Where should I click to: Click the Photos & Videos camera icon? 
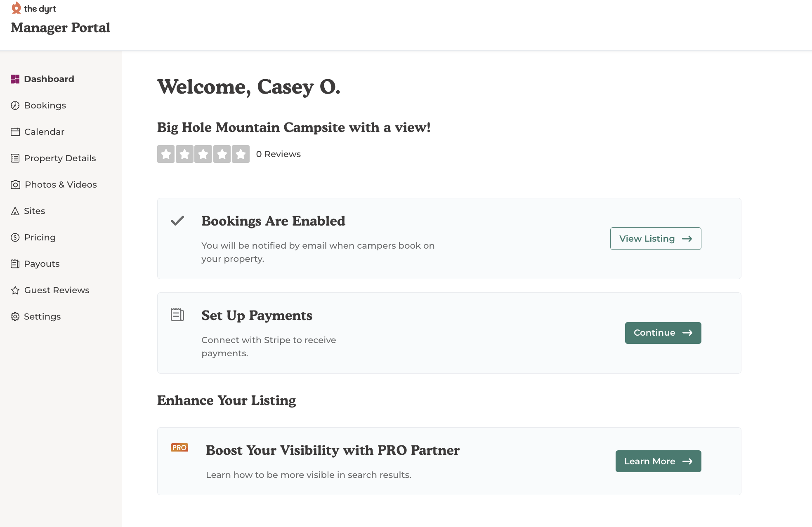pos(15,185)
